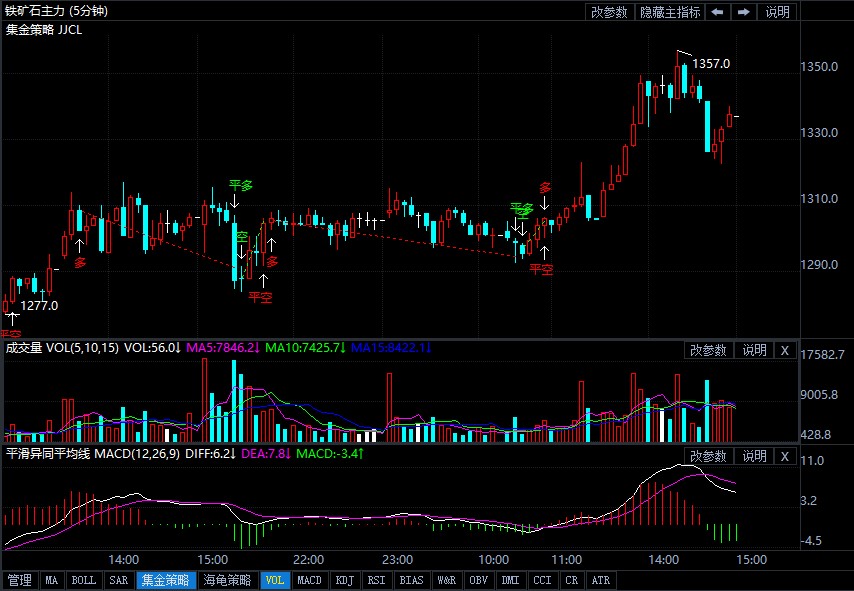Select the 海龟策略 tab
This screenshot has height=591, width=854.
click(x=228, y=580)
